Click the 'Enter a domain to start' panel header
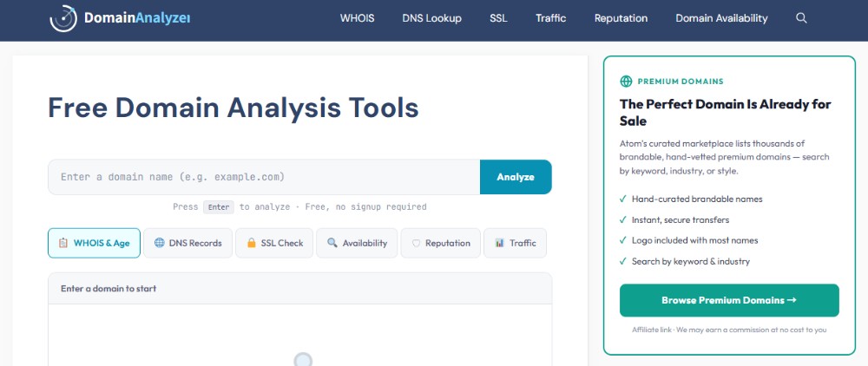 [300, 289]
